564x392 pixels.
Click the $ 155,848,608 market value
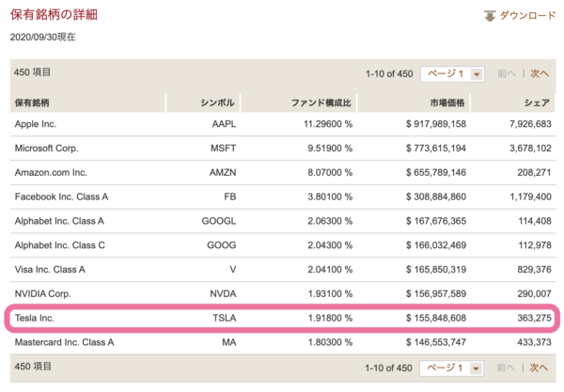point(436,318)
